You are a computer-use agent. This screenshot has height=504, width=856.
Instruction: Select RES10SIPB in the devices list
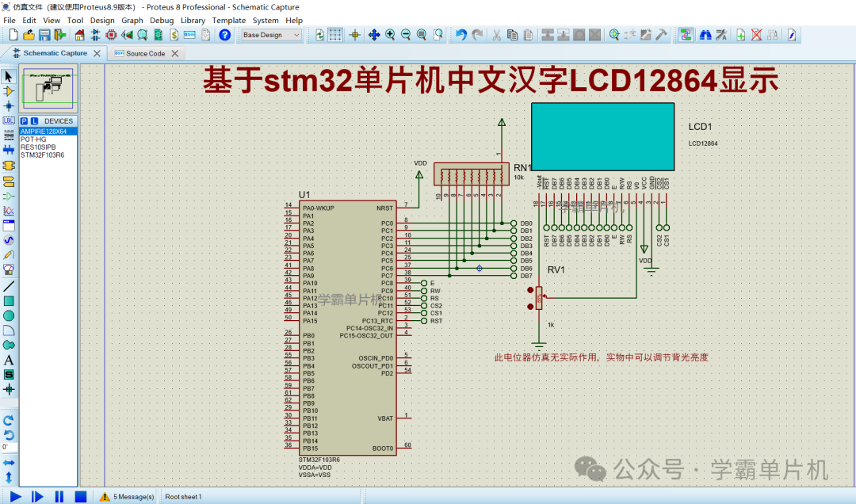click(48, 147)
